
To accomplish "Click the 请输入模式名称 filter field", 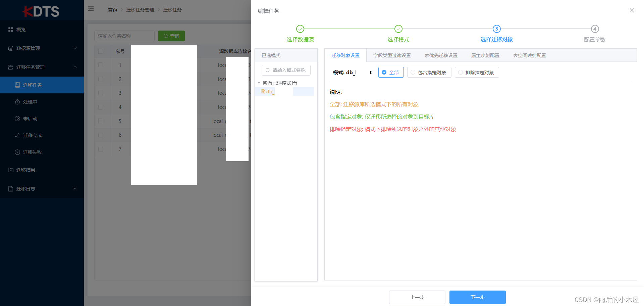I will (x=286, y=70).
